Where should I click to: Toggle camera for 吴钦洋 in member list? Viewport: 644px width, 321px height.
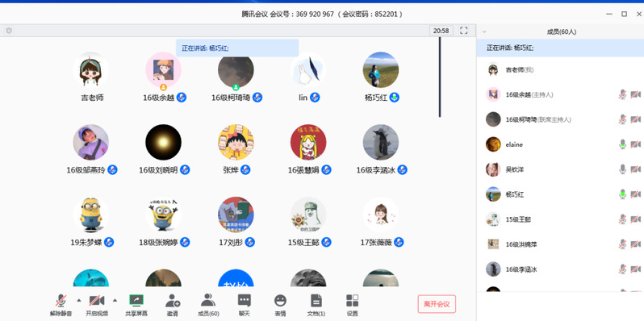(x=636, y=170)
